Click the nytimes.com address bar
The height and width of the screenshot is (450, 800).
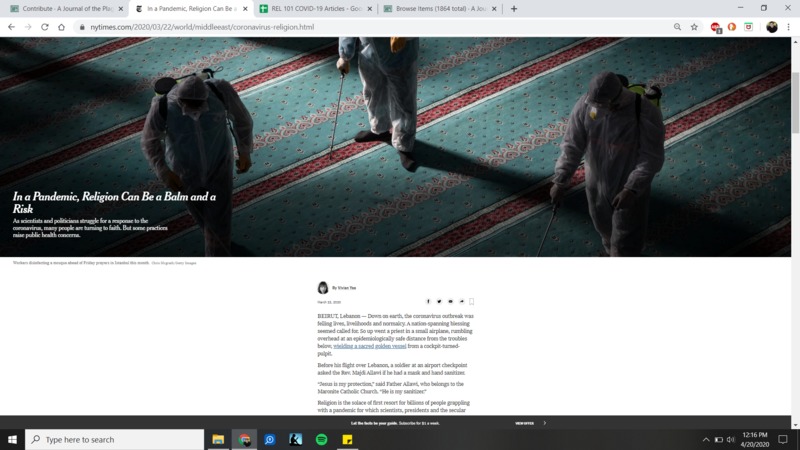[x=300, y=27]
